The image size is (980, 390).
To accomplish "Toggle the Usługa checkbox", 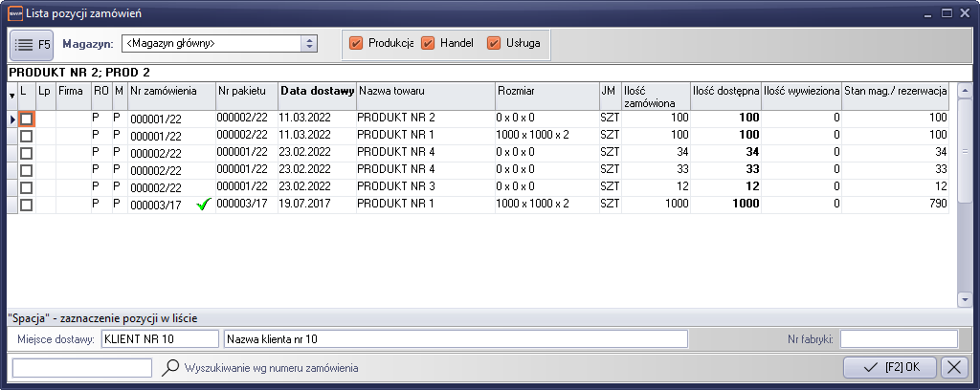I will (494, 43).
